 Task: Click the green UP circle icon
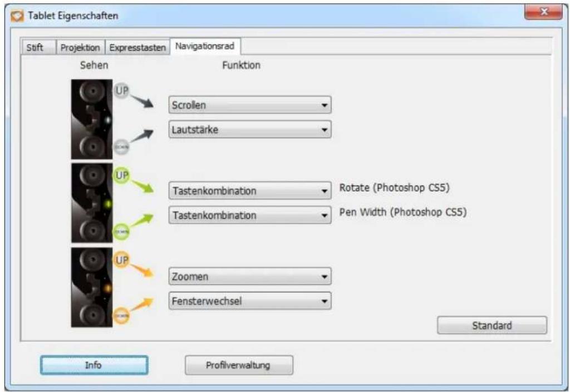pos(121,175)
